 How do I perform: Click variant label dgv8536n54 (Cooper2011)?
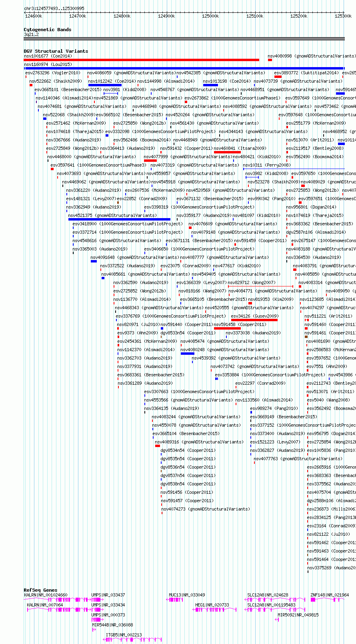coord(188,467)
